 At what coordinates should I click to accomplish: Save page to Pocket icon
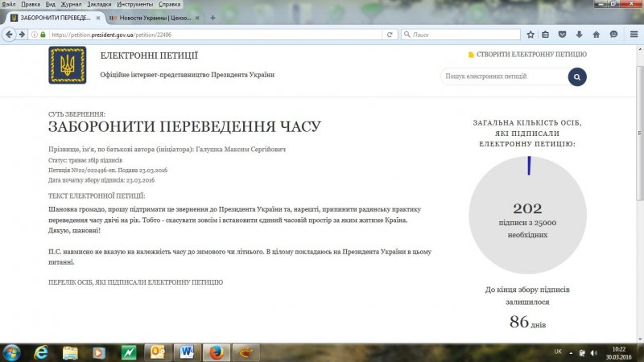click(562, 35)
